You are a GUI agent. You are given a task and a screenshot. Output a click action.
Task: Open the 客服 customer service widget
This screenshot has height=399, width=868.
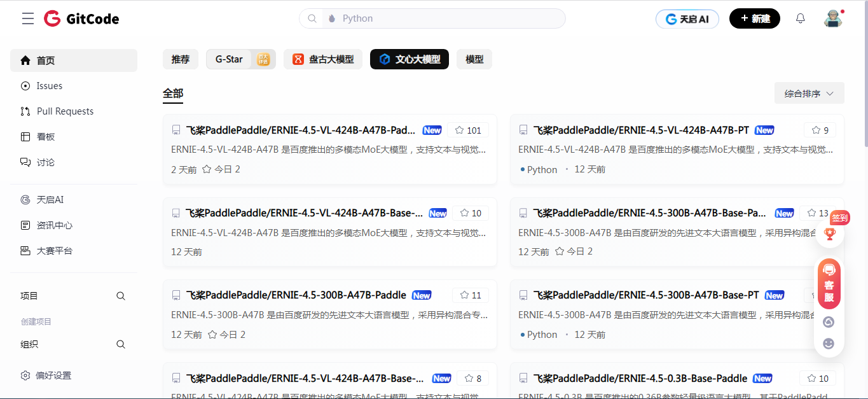click(829, 284)
